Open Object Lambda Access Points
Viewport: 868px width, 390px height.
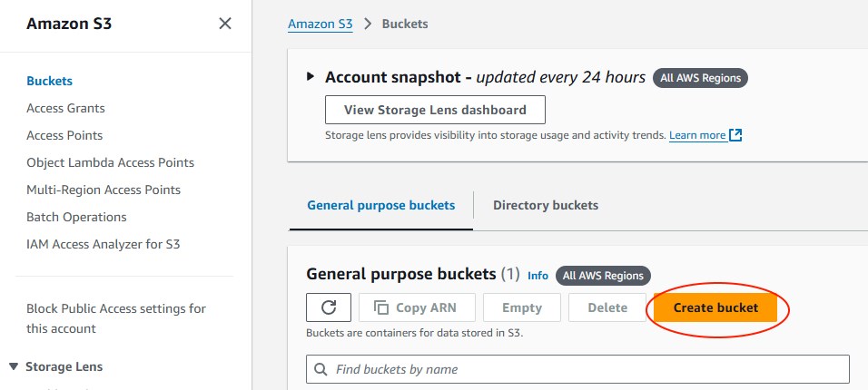coord(110,162)
